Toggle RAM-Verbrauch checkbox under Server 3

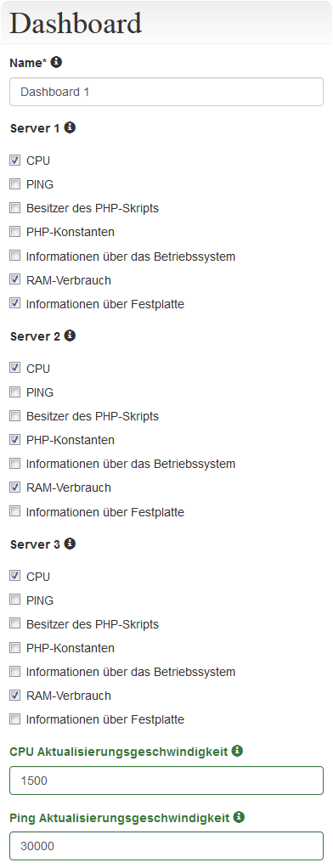point(15,695)
